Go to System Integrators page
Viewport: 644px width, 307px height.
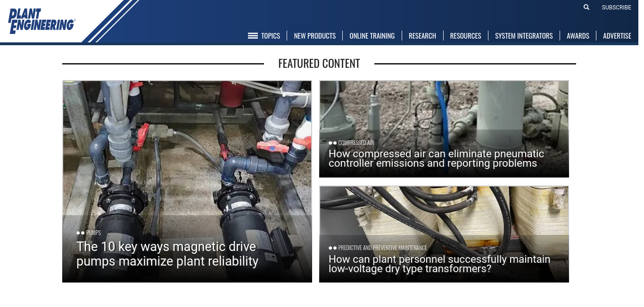(x=524, y=36)
